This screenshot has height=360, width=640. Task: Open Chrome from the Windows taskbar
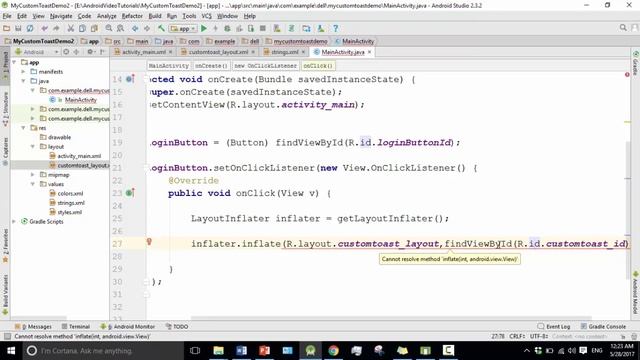tap(333, 350)
